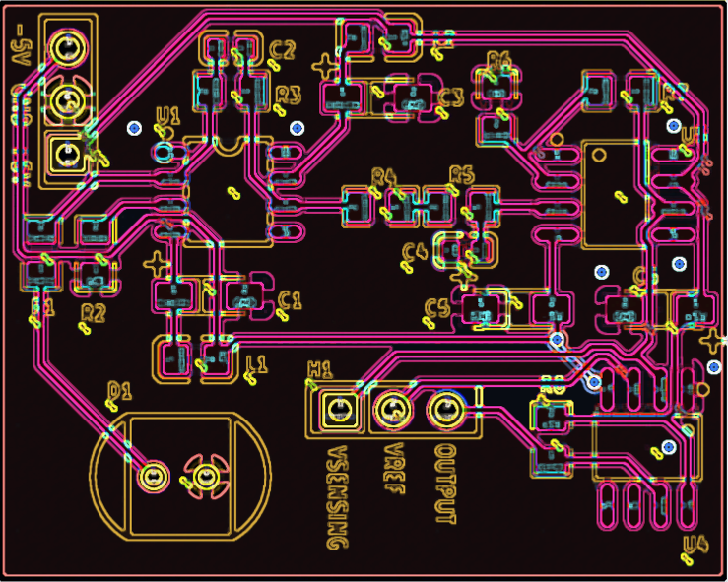Select the C2 designator label
This screenshot has height=582, width=728.
282,49
